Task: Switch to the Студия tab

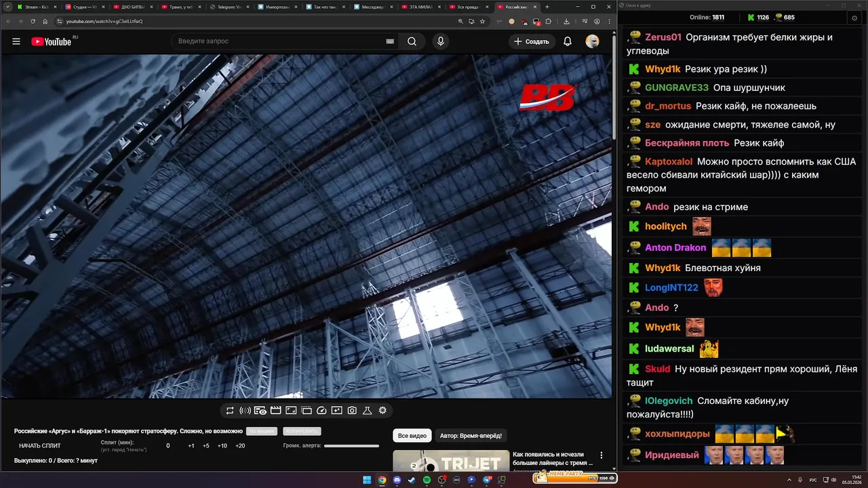Action: tap(84, 7)
